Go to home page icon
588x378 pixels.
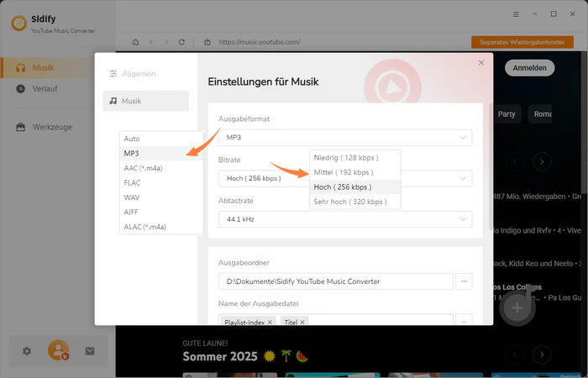tap(135, 42)
